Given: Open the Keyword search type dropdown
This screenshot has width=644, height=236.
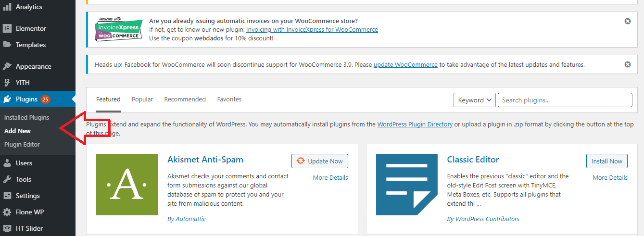Looking at the screenshot, I should (475, 100).
